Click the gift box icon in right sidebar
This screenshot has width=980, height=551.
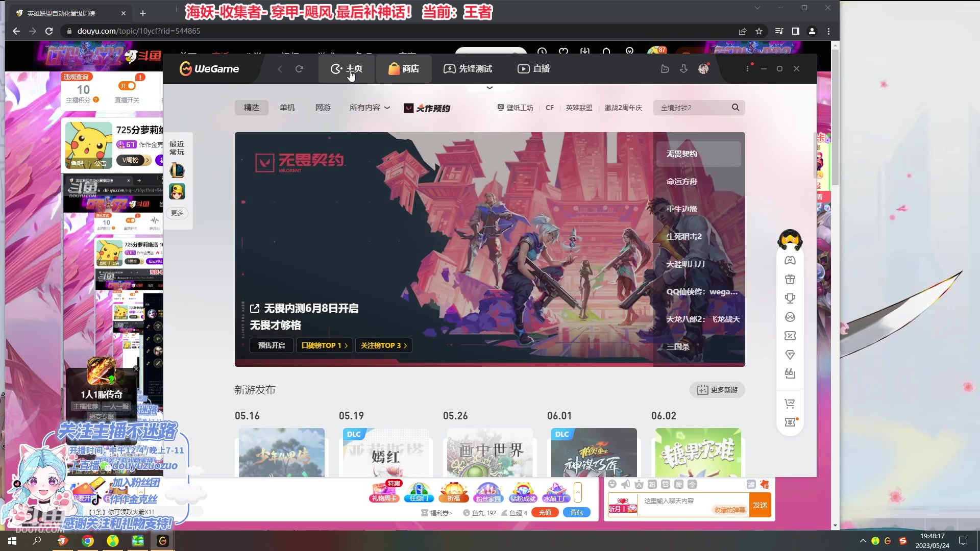(x=790, y=280)
